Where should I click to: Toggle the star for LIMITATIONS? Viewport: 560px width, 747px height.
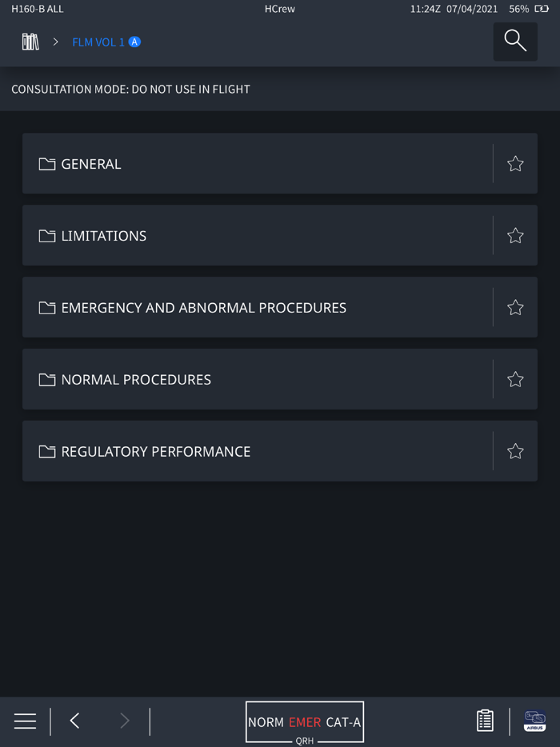point(515,236)
